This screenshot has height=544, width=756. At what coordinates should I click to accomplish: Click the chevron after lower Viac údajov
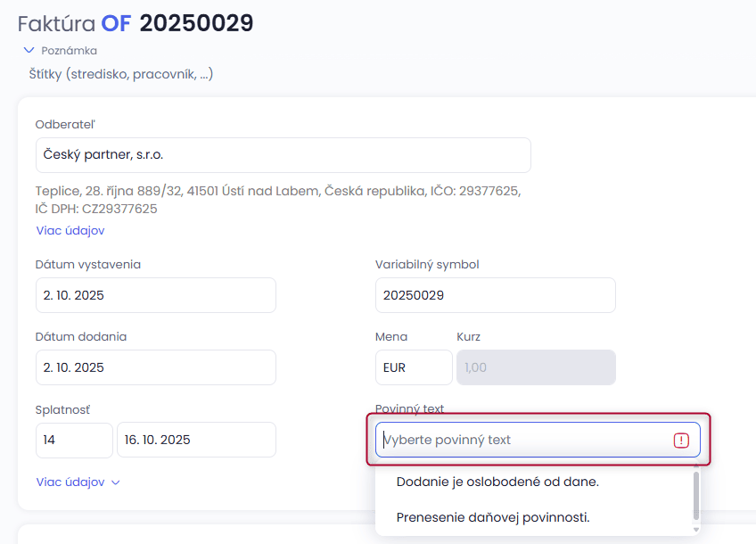[116, 482]
